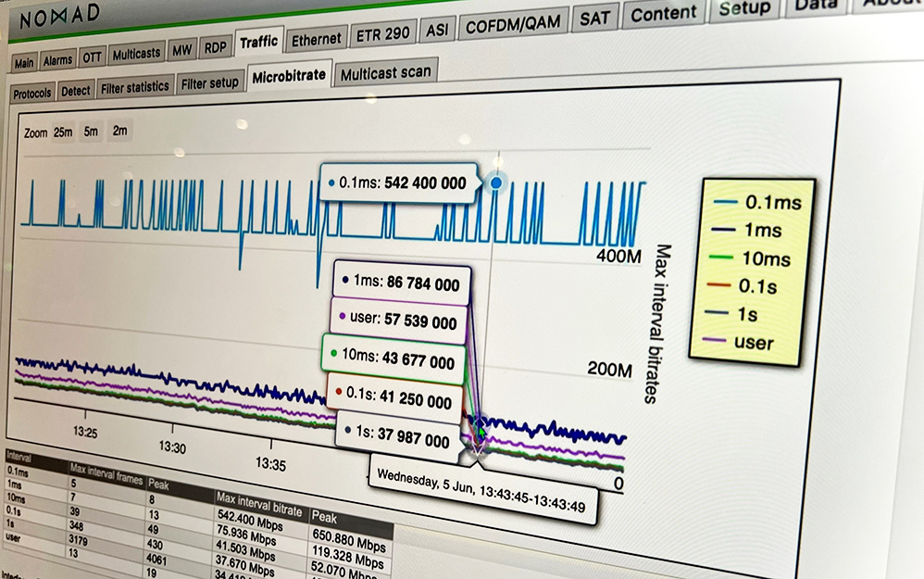Switch to the Ethernet tab
This screenshot has height=579, width=924.
click(x=316, y=40)
